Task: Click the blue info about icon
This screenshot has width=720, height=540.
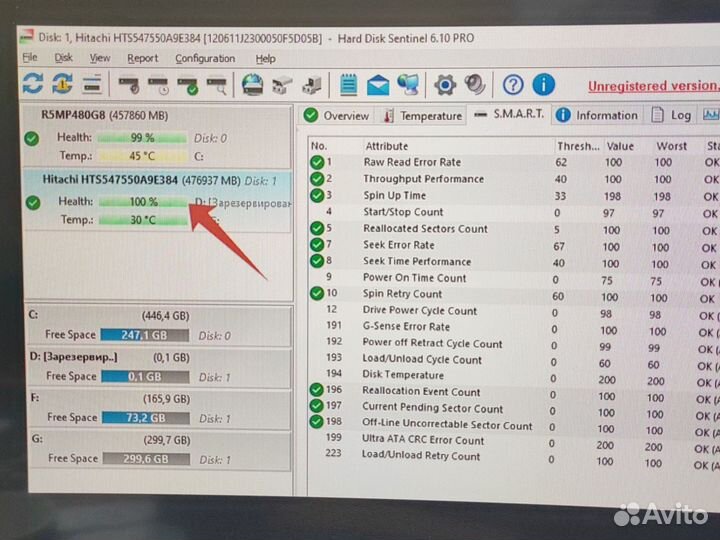Action: point(544,84)
